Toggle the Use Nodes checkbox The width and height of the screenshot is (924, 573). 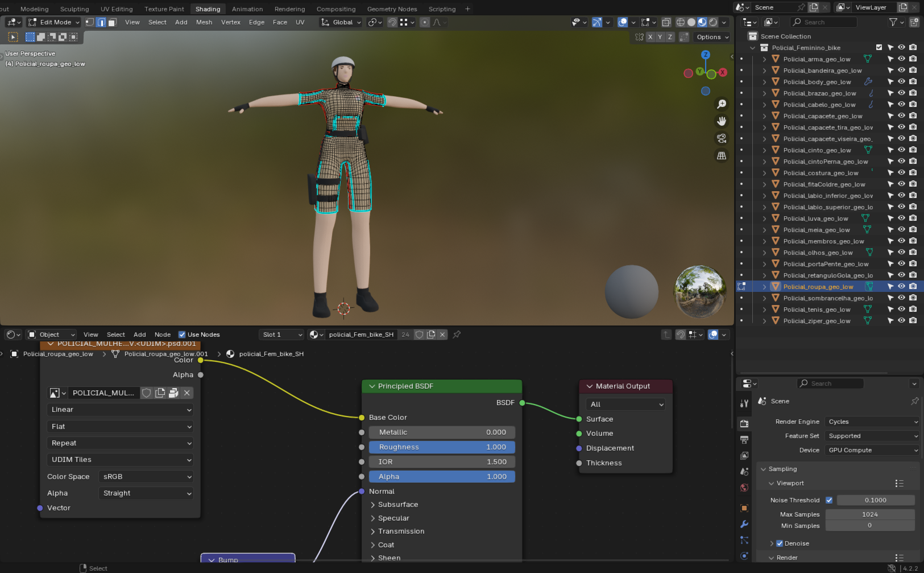[x=182, y=335]
